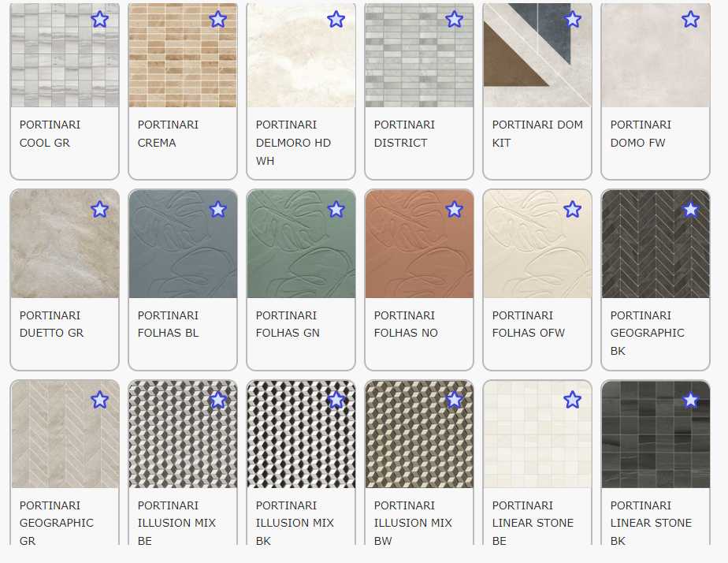Add Portinari Geographic BK to favorites

[x=690, y=209]
